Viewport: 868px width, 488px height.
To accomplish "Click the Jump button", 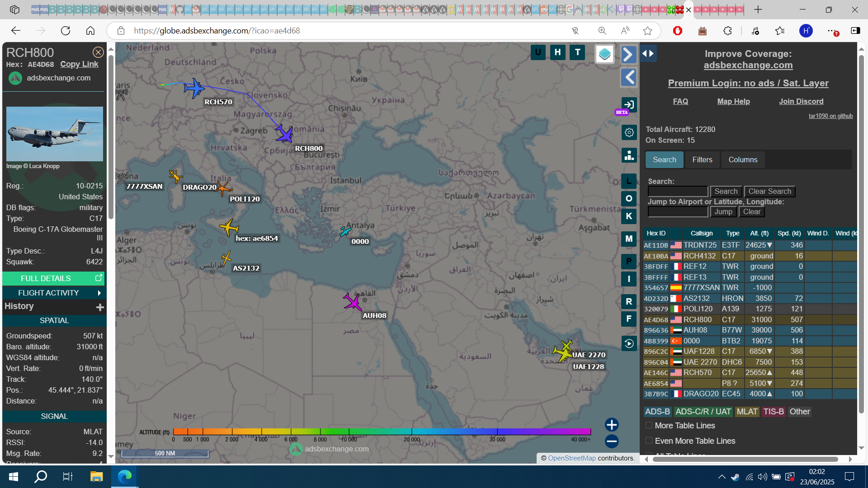I will coord(723,211).
